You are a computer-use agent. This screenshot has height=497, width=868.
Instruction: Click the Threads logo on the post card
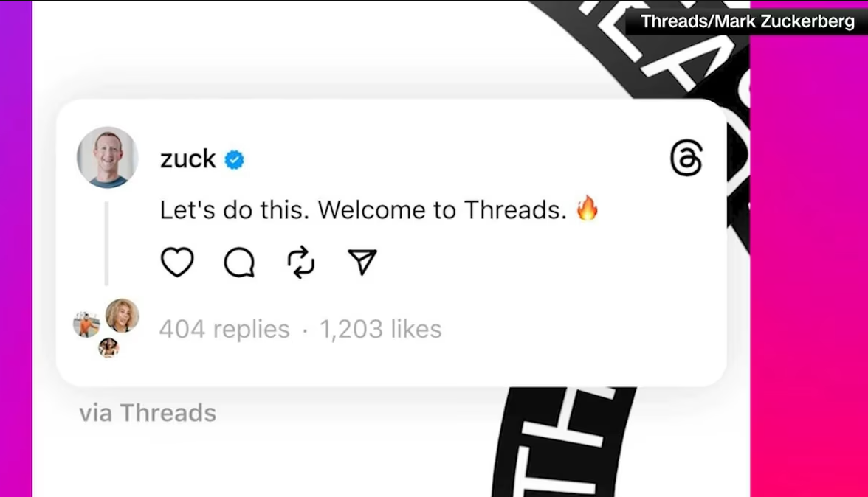686,159
